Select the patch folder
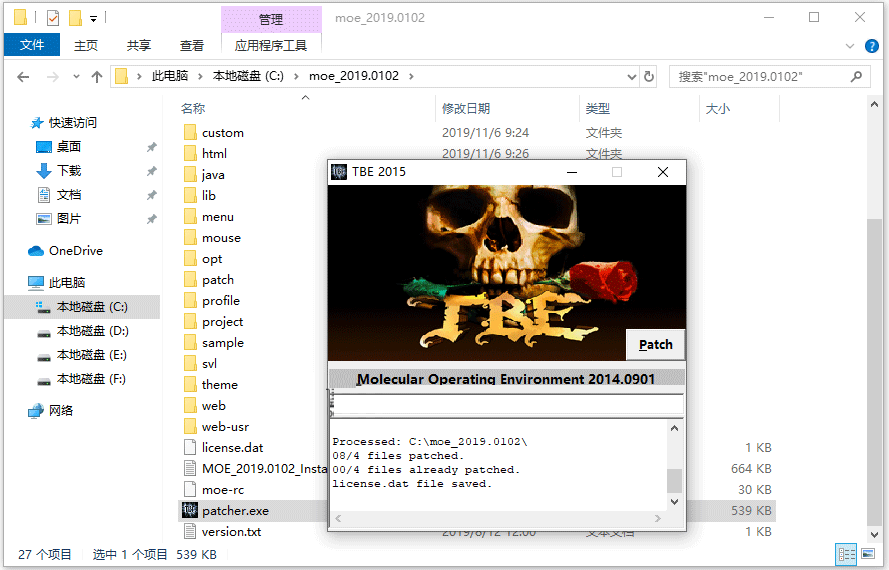This screenshot has height=570, width=889. 218,280
